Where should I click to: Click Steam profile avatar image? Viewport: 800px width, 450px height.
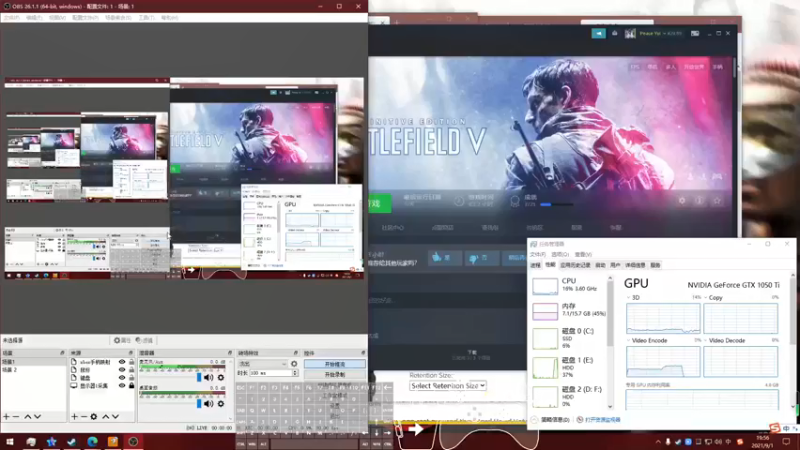[630, 33]
